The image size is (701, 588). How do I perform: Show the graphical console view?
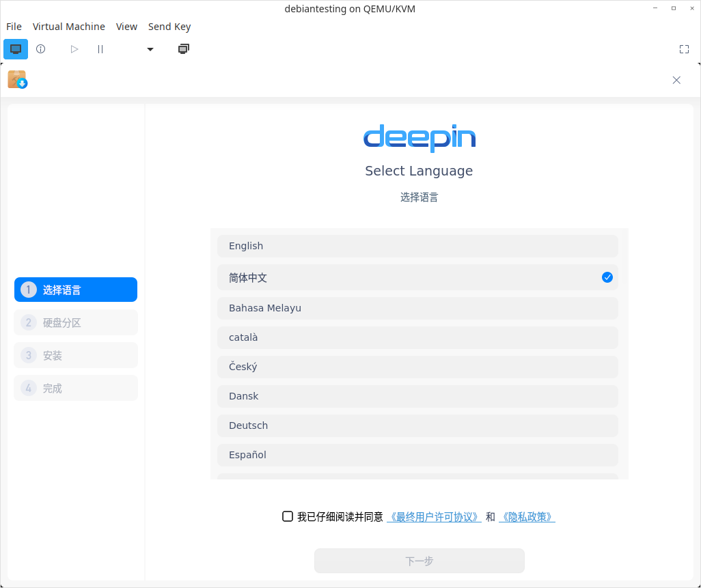tap(16, 49)
